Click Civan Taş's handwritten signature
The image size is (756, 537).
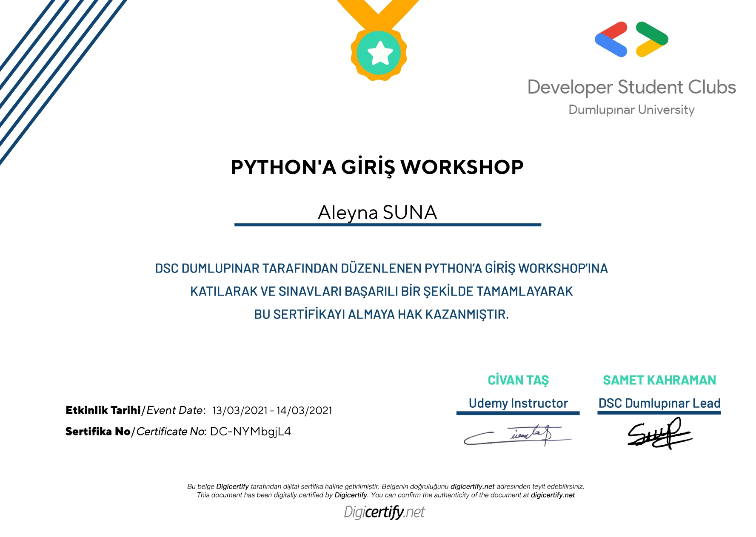pos(517,435)
